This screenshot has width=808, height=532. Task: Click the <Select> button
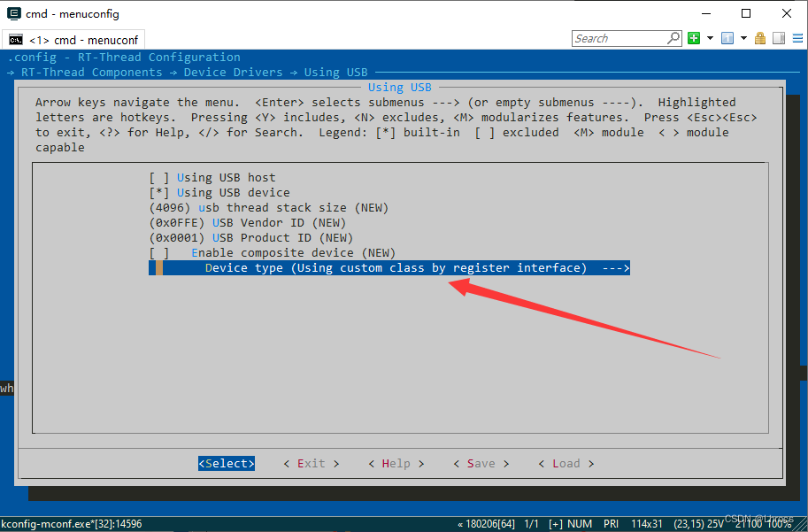click(227, 464)
